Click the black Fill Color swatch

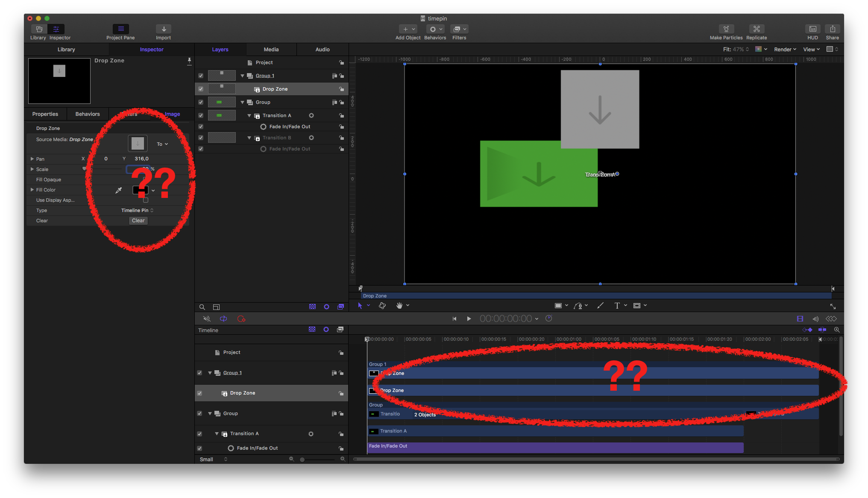pyautogui.click(x=140, y=190)
